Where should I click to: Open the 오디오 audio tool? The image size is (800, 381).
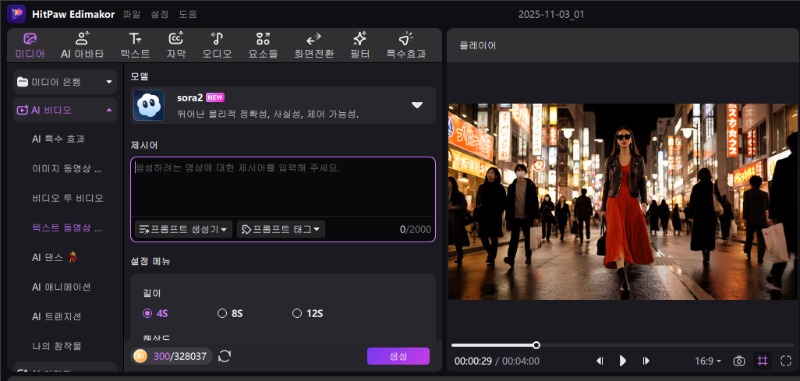[217, 45]
